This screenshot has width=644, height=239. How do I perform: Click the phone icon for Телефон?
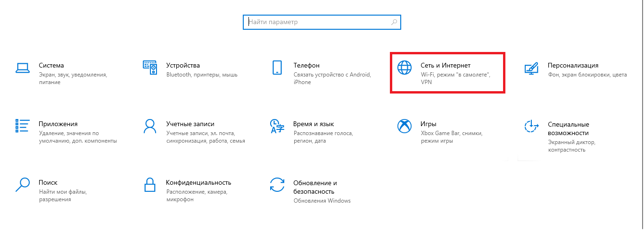(x=277, y=68)
